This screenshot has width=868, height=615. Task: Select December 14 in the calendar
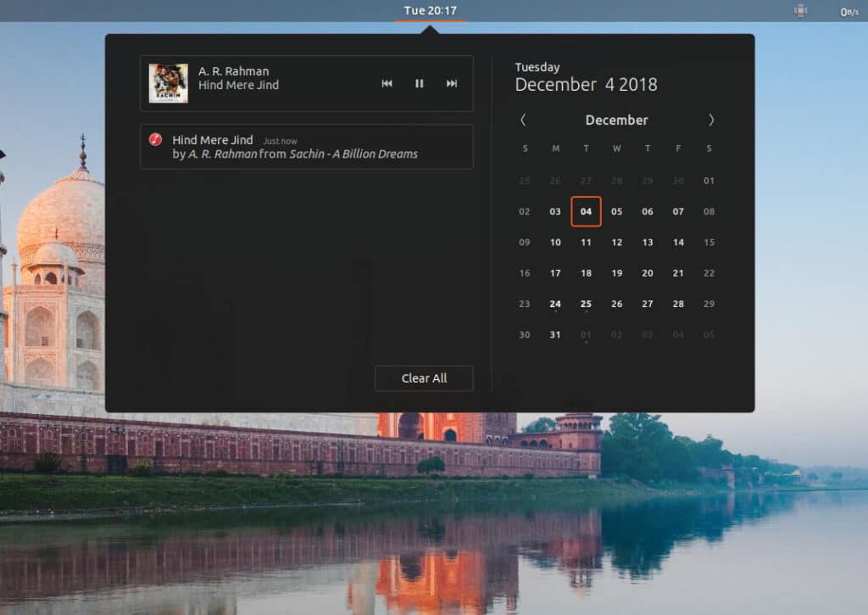coord(678,243)
